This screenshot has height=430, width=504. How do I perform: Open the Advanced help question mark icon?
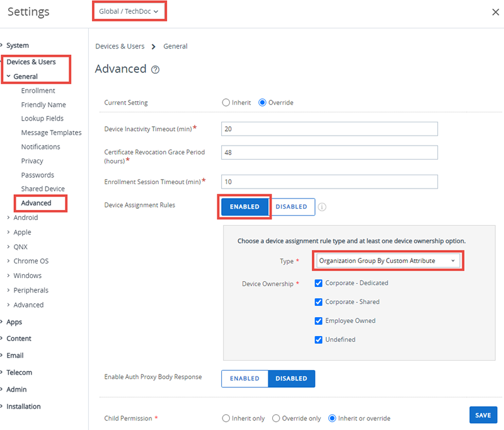pos(155,69)
